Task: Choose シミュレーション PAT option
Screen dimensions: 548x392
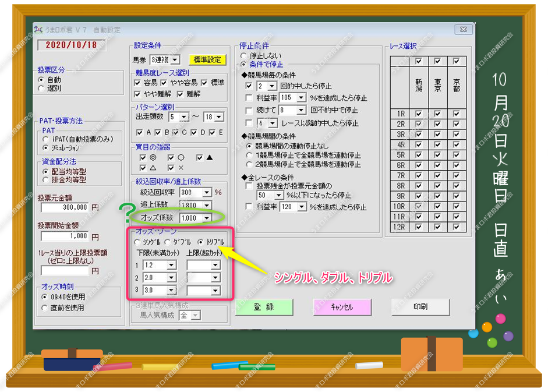Action: (x=45, y=147)
